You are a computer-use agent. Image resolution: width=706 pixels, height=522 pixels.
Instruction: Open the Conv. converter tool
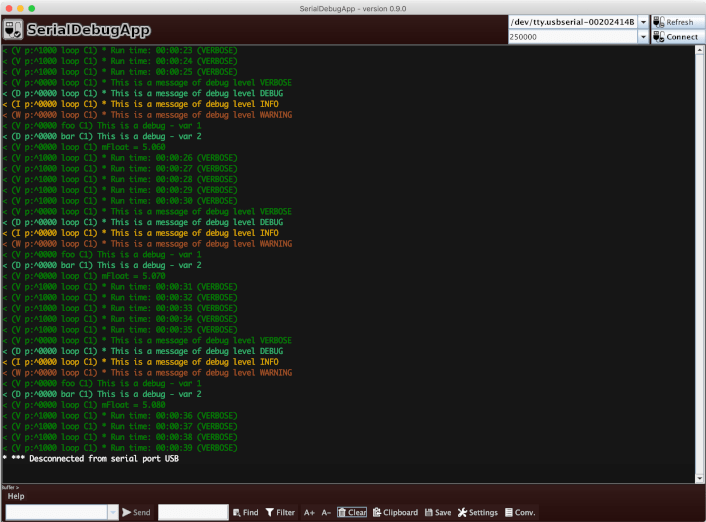pyautogui.click(x=519, y=512)
